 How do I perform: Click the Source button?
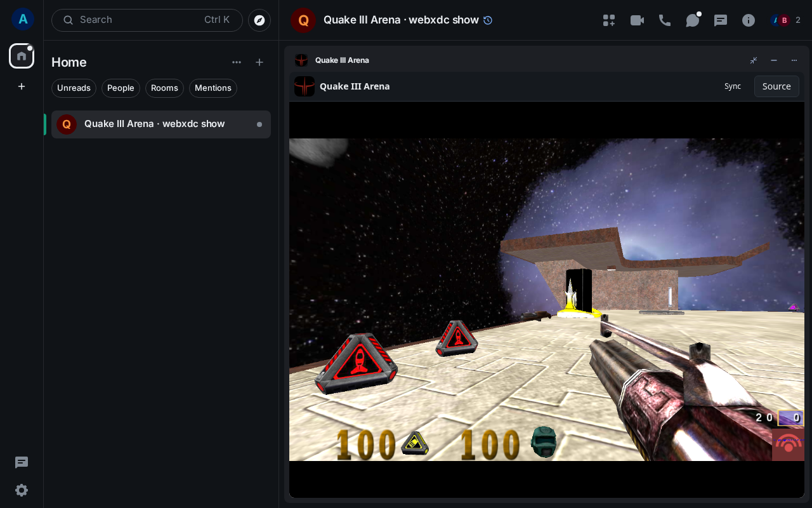pyautogui.click(x=776, y=86)
